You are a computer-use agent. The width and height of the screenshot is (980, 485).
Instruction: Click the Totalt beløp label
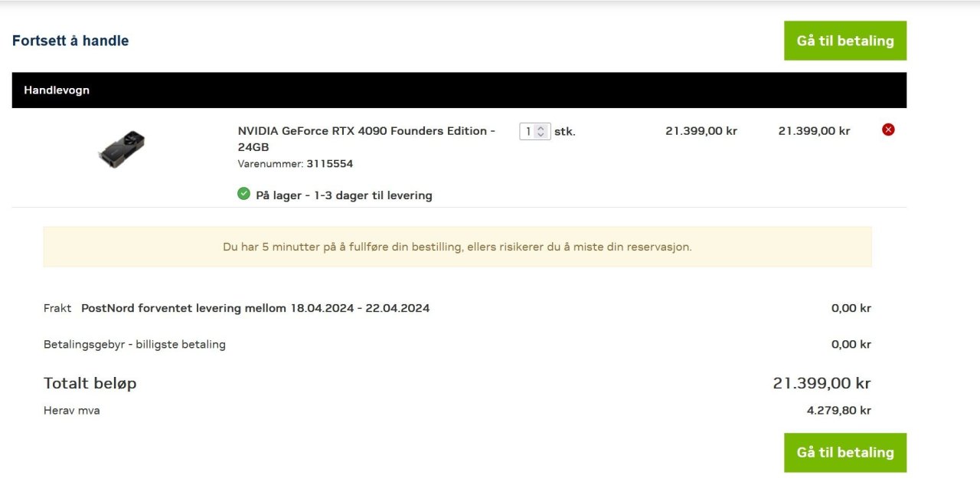[x=90, y=383]
